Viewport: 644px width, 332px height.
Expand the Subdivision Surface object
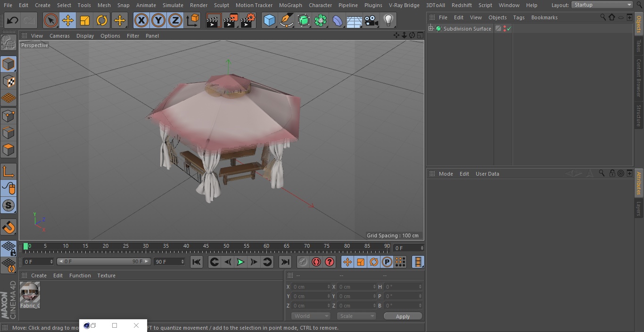click(430, 29)
